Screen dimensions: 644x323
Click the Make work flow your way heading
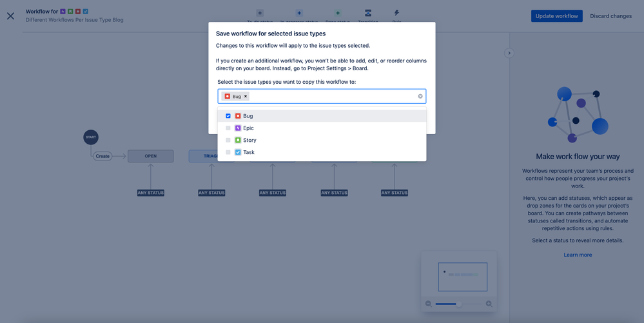pyautogui.click(x=578, y=157)
